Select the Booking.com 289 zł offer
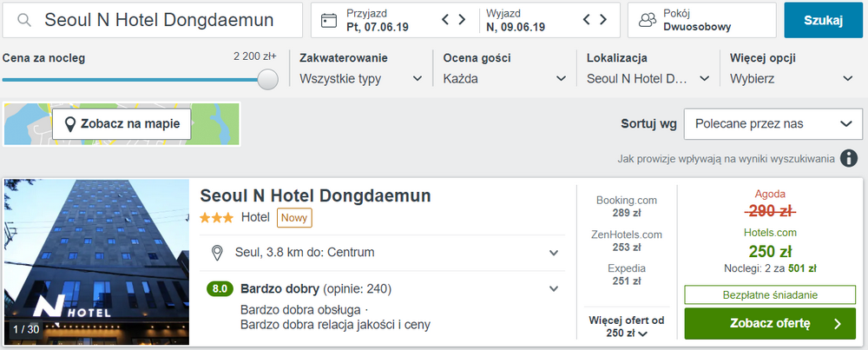 pyautogui.click(x=626, y=206)
